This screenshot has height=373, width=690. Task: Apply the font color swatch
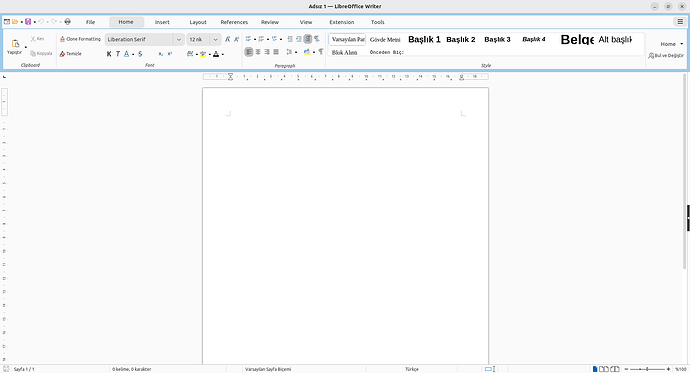pyautogui.click(x=216, y=54)
